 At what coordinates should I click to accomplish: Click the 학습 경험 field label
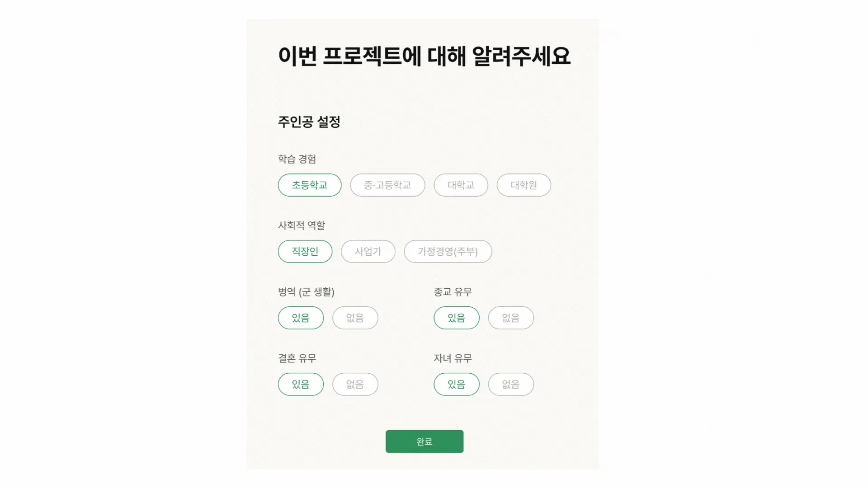tap(297, 159)
